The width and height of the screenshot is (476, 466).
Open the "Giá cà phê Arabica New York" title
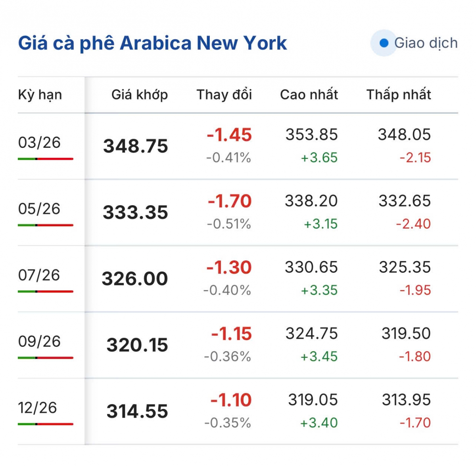[152, 43]
